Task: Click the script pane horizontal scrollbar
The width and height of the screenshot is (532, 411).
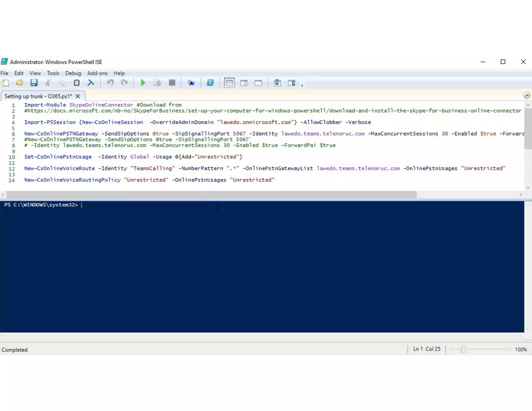Action: 211,195
